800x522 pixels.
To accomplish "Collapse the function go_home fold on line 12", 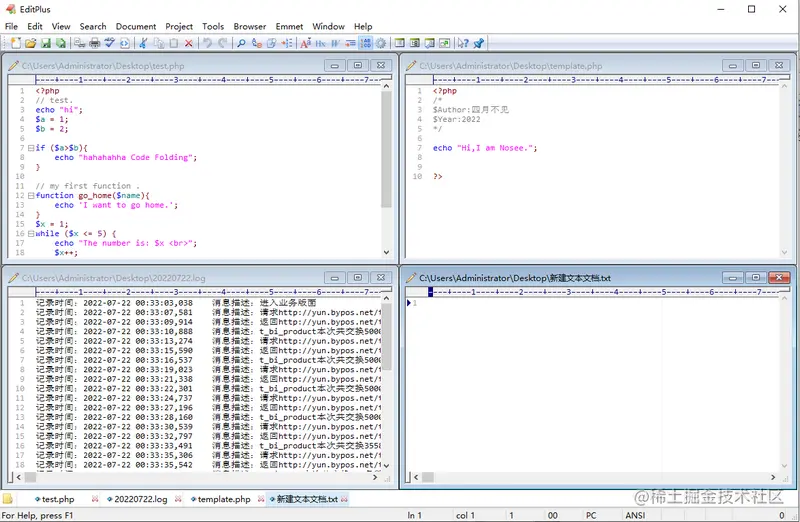I will coord(31,195).
